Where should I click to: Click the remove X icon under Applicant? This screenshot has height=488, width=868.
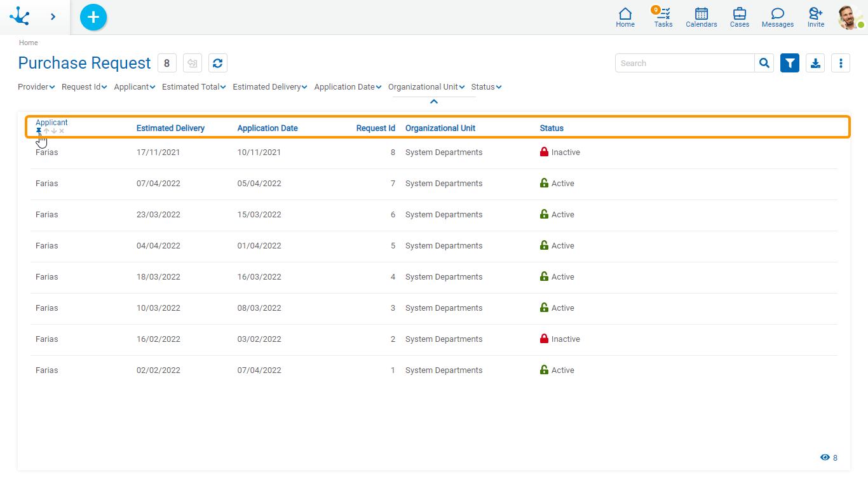pos(62,131)
